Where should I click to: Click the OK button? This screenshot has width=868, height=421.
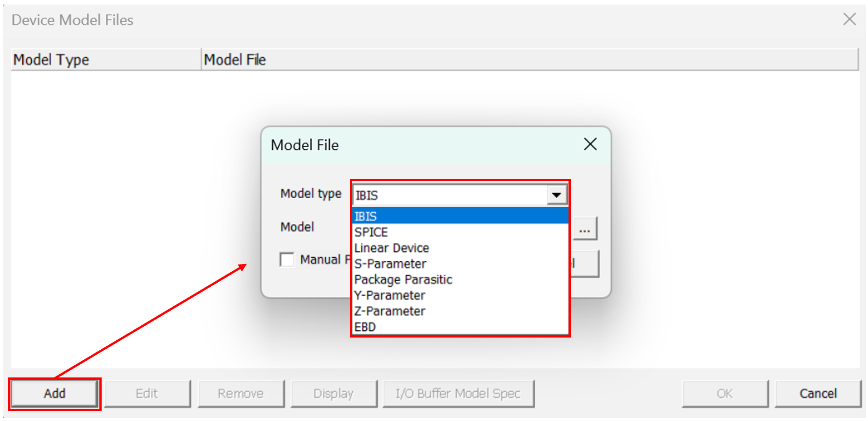point(725,393)
